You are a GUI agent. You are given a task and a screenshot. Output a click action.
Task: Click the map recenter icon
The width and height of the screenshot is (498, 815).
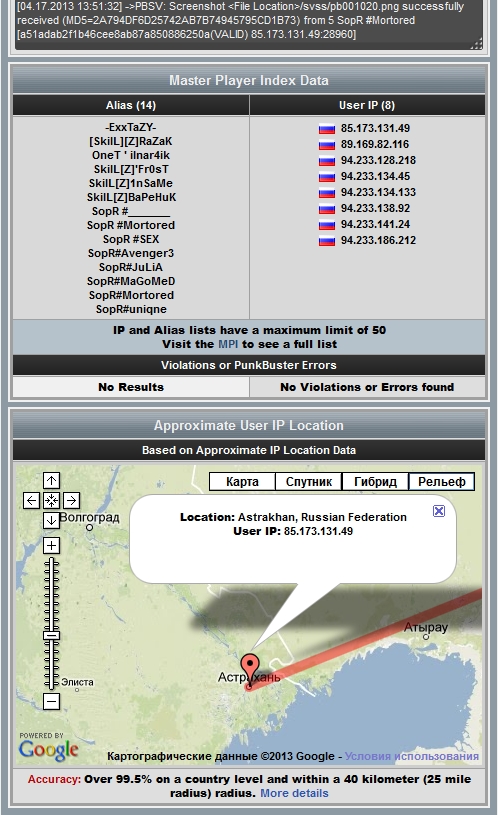coord(51,501)
